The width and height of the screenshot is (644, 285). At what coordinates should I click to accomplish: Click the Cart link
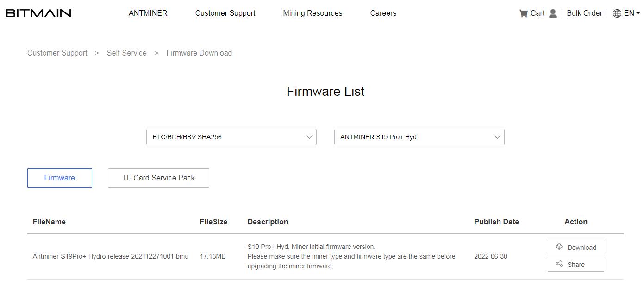click(538, 13)
